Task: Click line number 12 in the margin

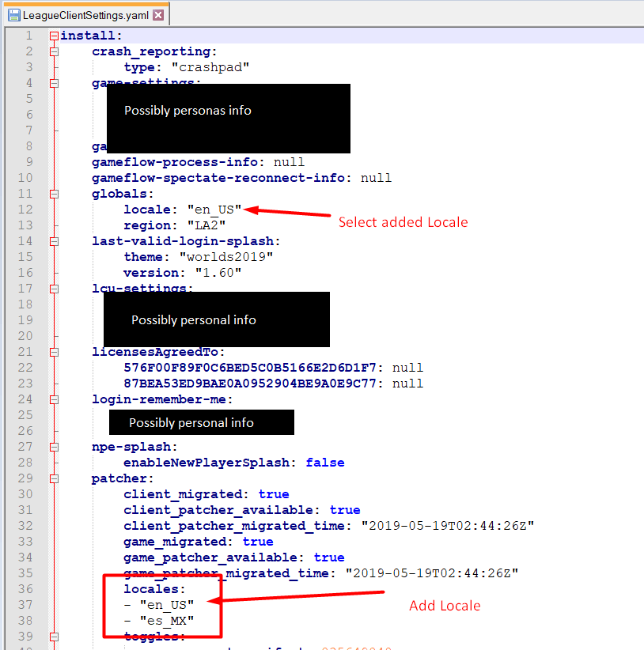Action: [x=26, y=210]
